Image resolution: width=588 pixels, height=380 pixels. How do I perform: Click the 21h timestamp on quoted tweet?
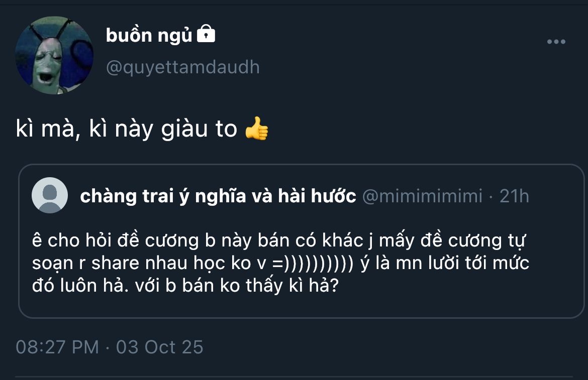514,196
